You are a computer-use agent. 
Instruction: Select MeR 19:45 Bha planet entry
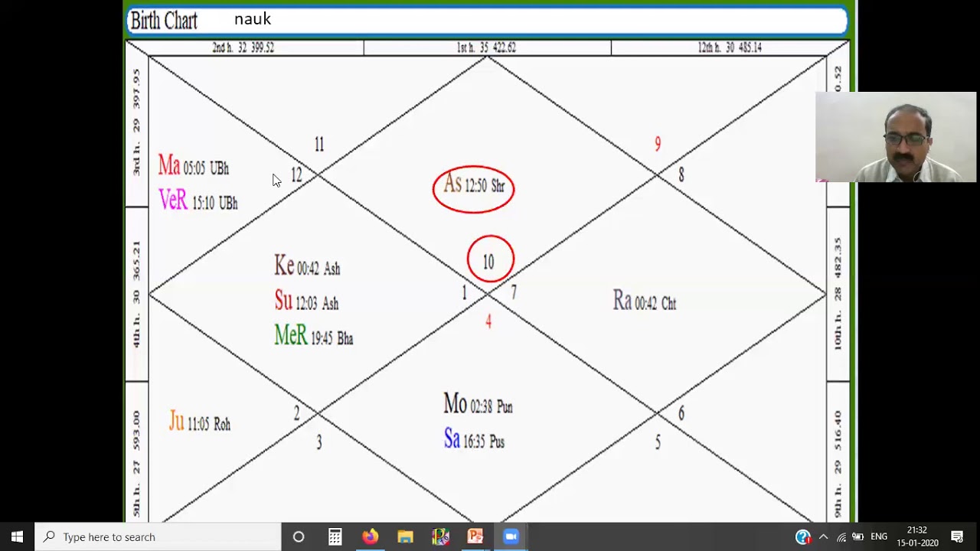[314, 336]
